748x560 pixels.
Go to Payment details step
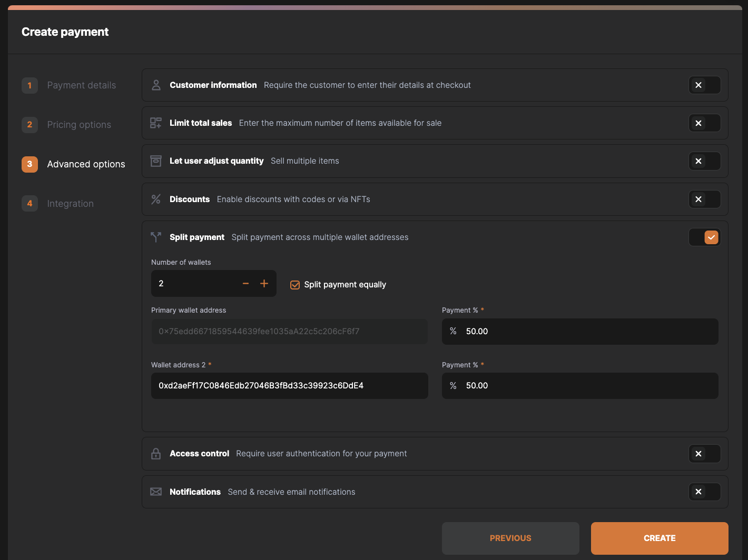pyautogui.click(x=81, y=85)
